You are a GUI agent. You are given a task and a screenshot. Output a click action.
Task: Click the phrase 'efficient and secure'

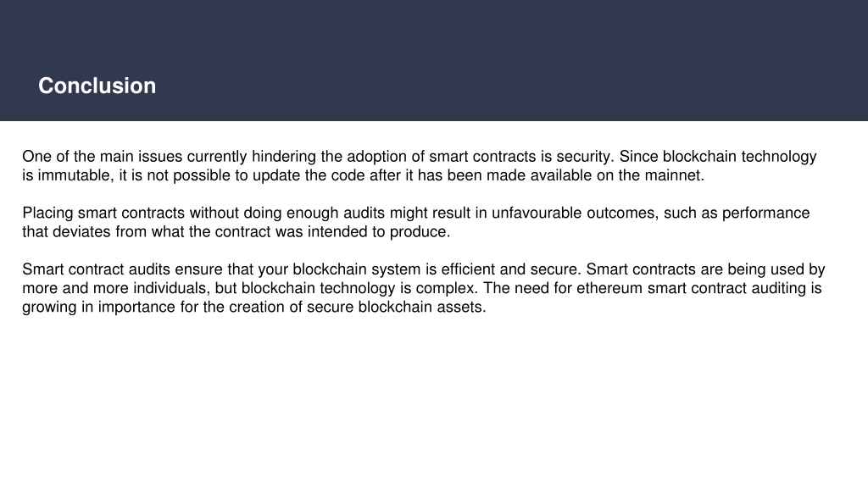tap(509, 269)
